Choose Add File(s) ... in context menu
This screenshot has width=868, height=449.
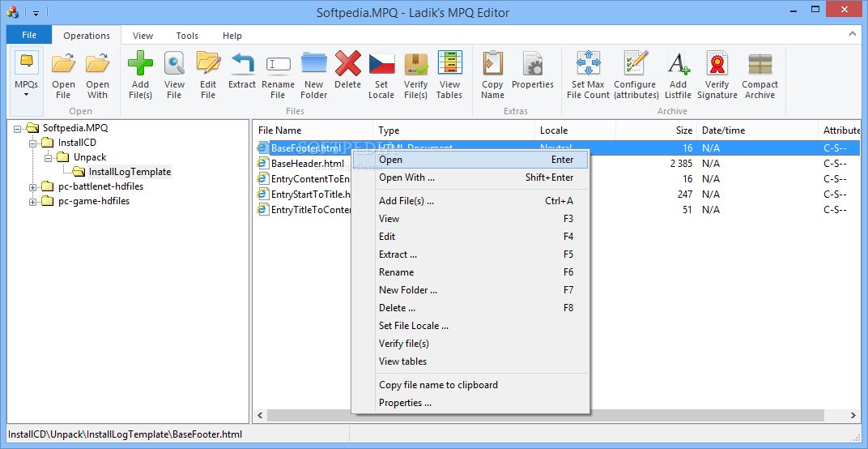pos(470,201)
